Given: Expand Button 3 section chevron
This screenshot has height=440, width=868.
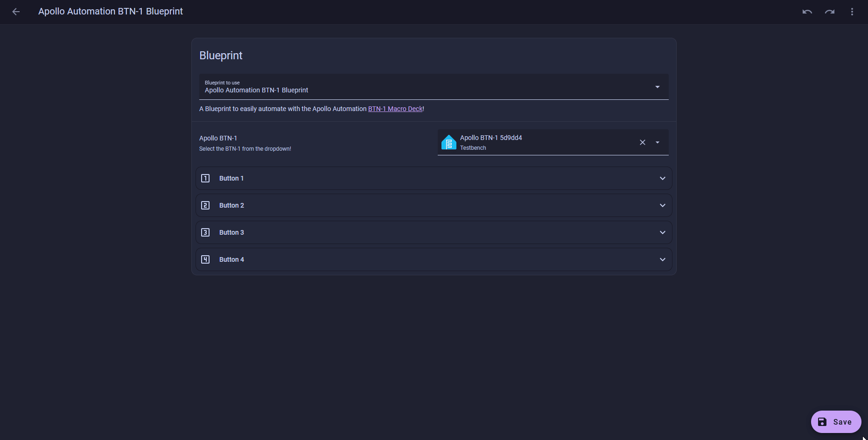Looking at the screenshot, I should pyautogui.click(x=662, y=232).
